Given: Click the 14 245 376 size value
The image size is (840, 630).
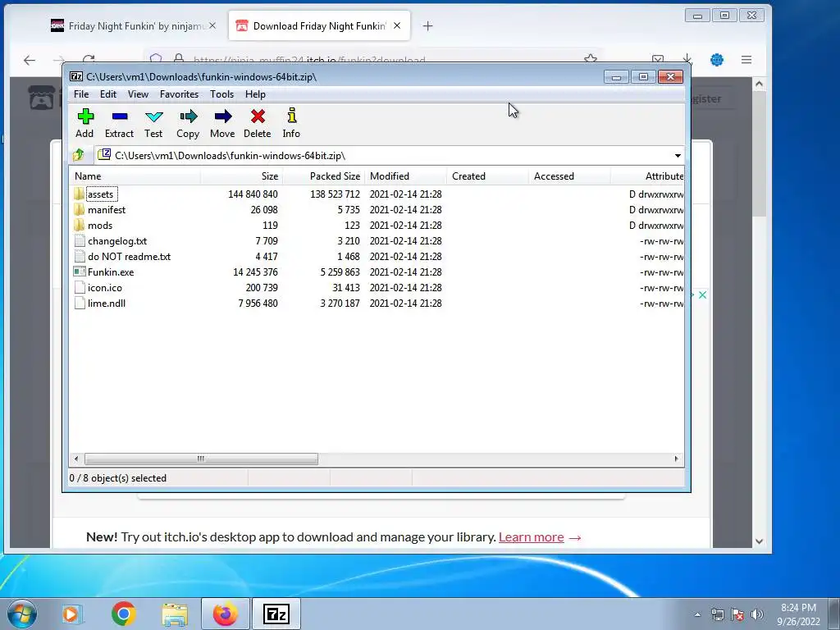Looking at the screenshot, I should (255, 272).
